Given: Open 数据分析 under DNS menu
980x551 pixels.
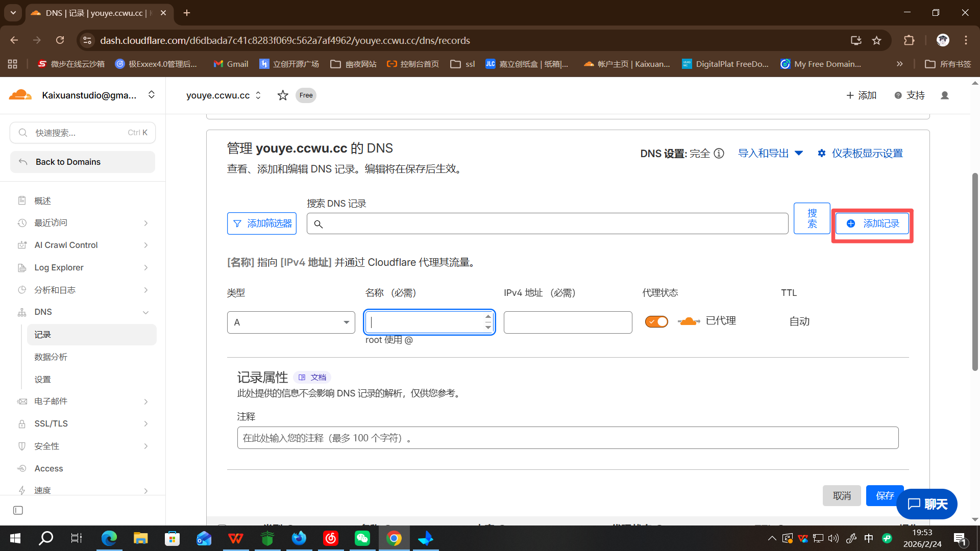Looking at the screenshot, I should 51,357.
